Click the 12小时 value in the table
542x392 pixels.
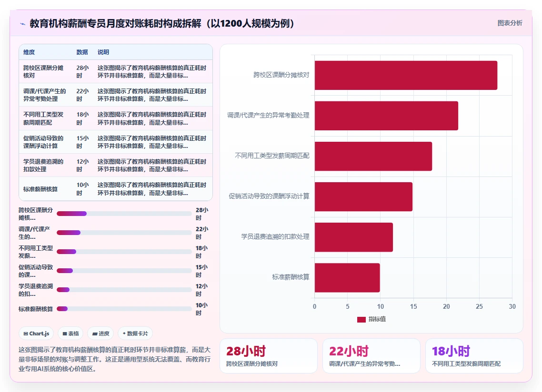tap(82, 166)
